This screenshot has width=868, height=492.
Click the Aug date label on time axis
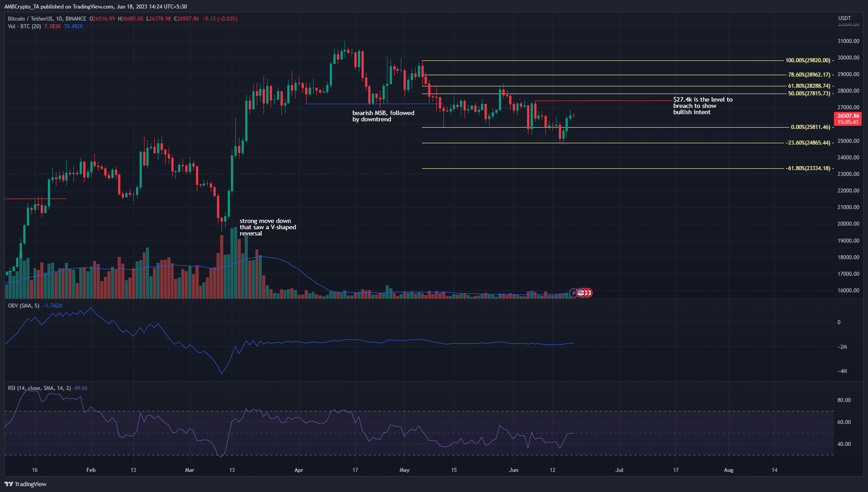click(729, 470)
